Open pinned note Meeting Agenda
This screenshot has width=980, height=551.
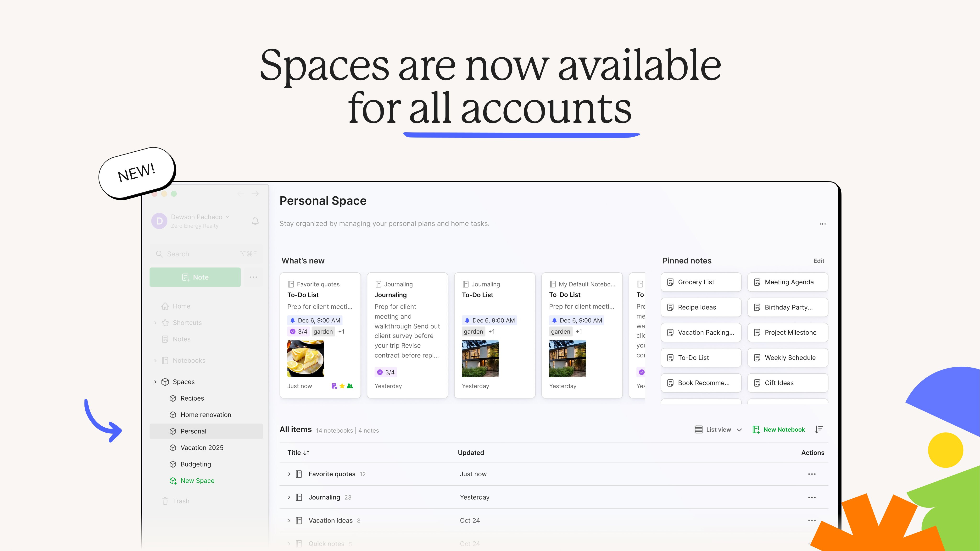click(x=787, y=282)
